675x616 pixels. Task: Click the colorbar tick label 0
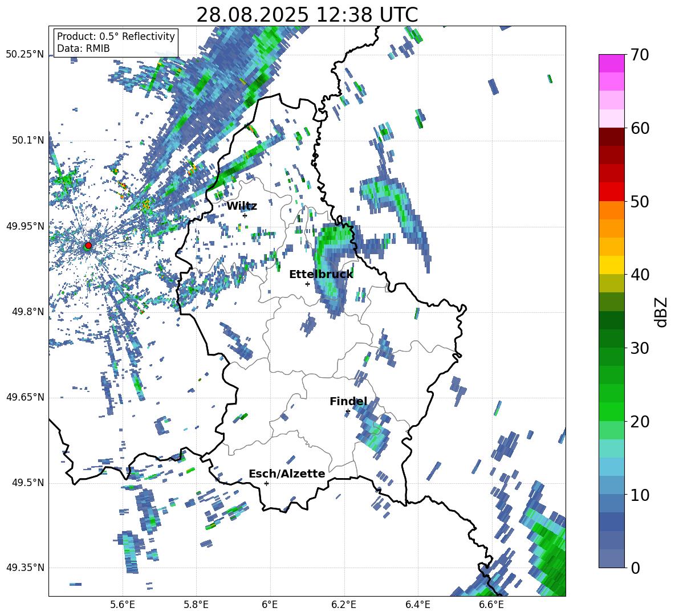click(x=635, y=568)
